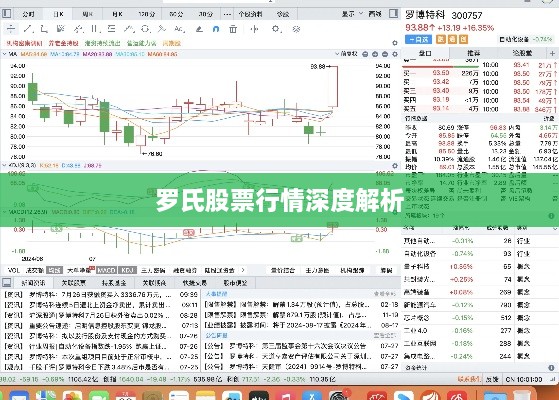Click the blue +自选 button
The image size is (559, 400).
419,39
